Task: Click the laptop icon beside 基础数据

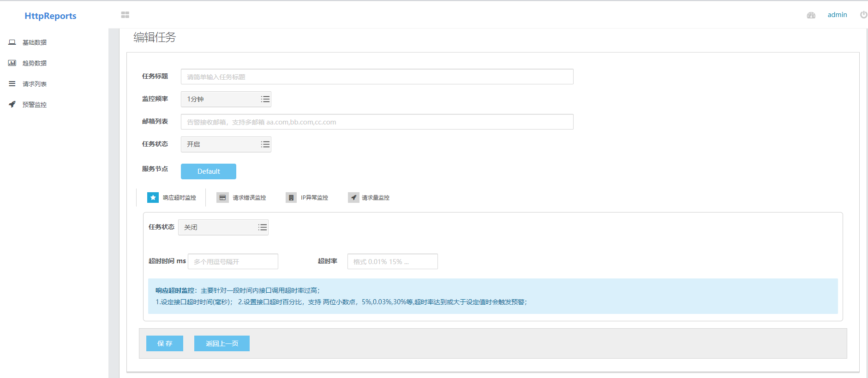Action: pyautogui.click(x=12, y=42)
